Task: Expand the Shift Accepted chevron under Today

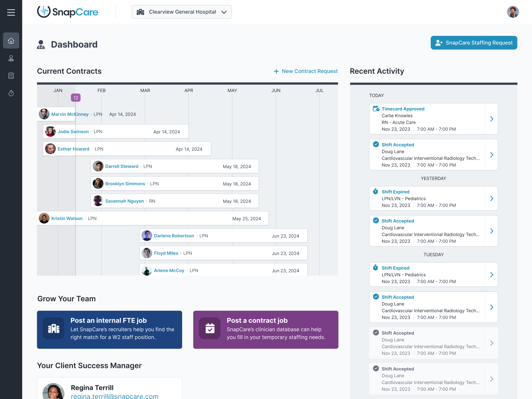Action: (x=491, y=155)
